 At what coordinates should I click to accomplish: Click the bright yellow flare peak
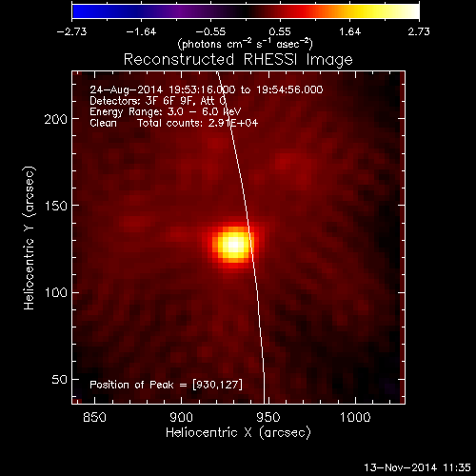point(233,245)
